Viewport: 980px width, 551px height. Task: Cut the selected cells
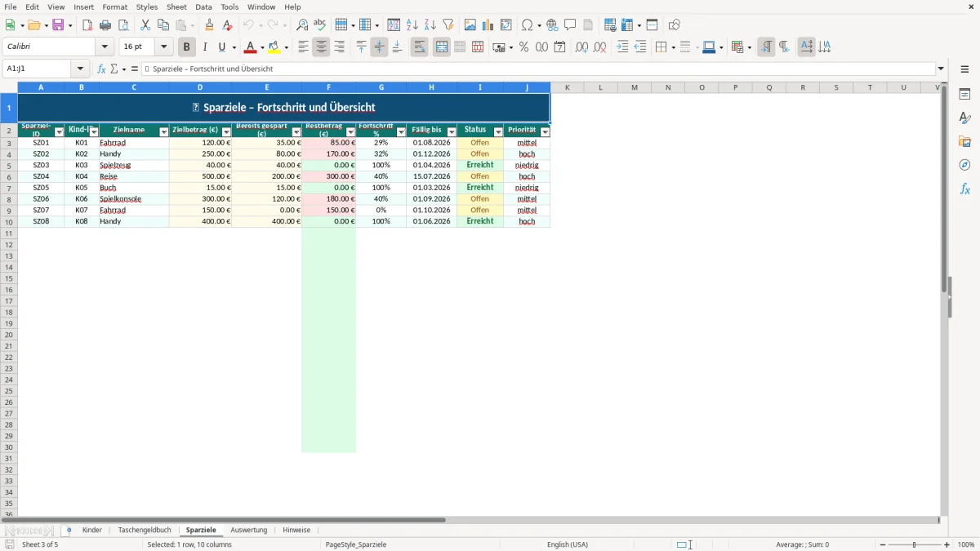[x=145, y=25]
